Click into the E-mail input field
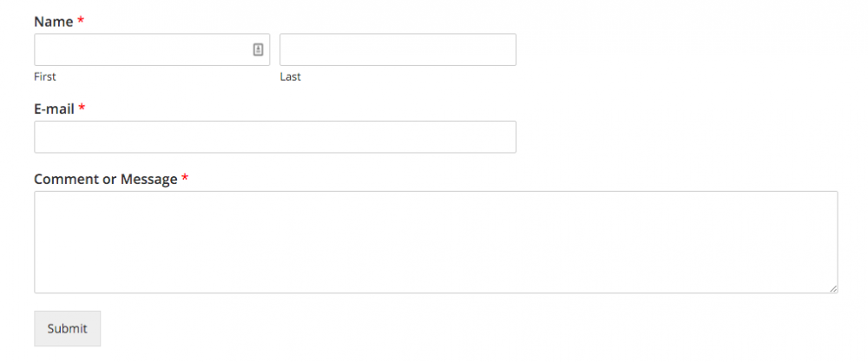Screen dimensions: 868x362 (274, 137)
